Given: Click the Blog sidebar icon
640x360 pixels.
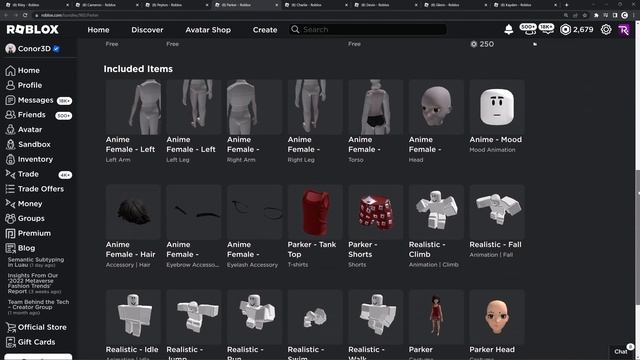Looking at the screenshot, I should click(x=11, y=248).
